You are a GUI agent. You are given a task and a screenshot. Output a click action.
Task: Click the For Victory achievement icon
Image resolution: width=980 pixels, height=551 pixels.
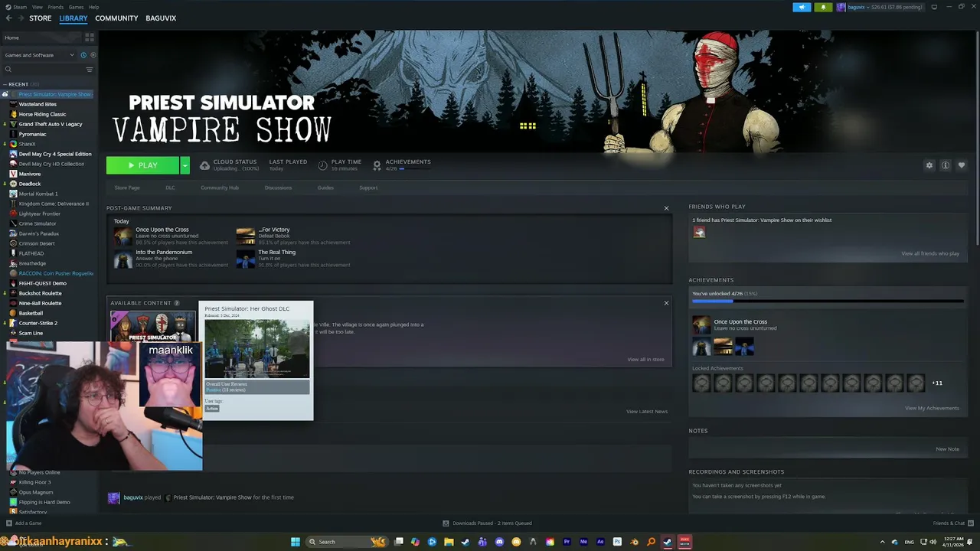[246, 236]
